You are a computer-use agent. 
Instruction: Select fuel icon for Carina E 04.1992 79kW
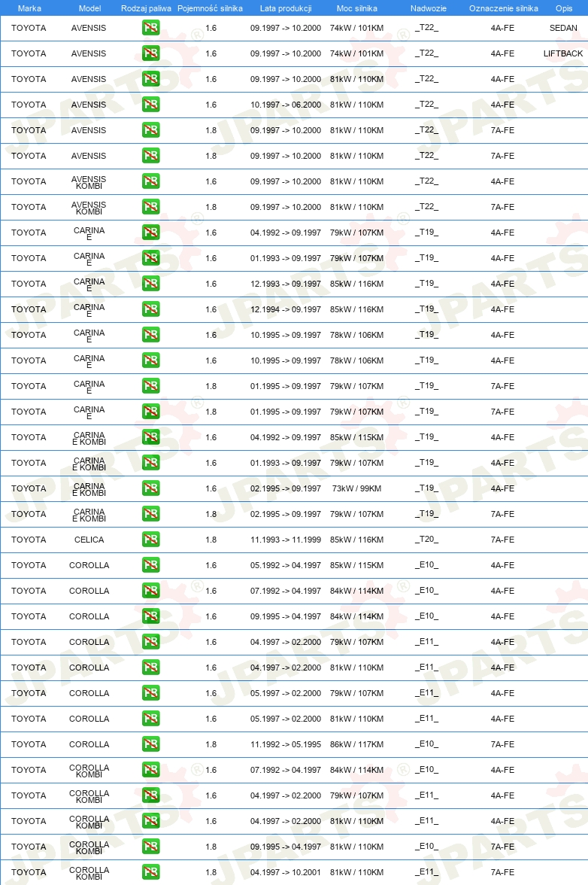[150, 233]
